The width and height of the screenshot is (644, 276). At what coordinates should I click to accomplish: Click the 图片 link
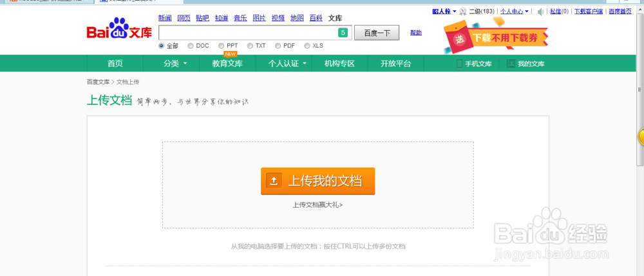tap(259, 17)
